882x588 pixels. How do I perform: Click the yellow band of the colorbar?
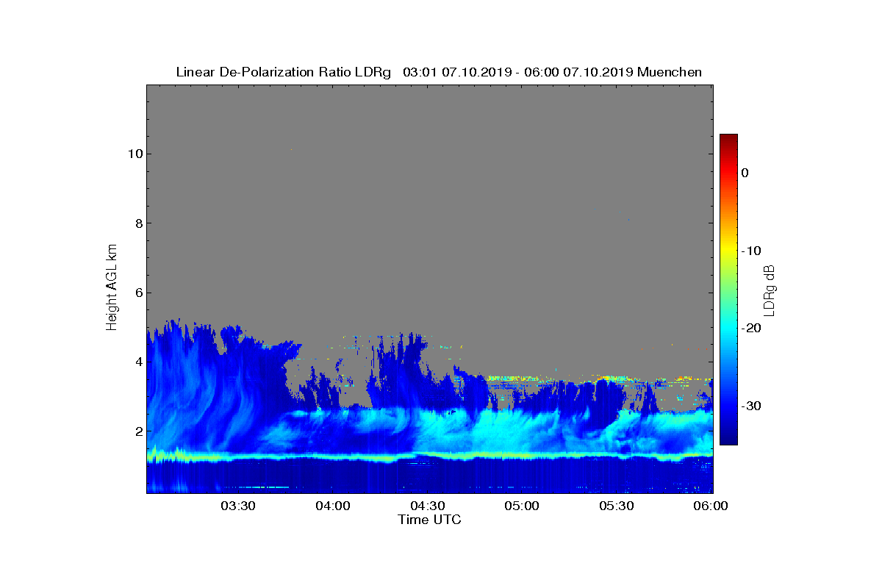pos(728,251)
